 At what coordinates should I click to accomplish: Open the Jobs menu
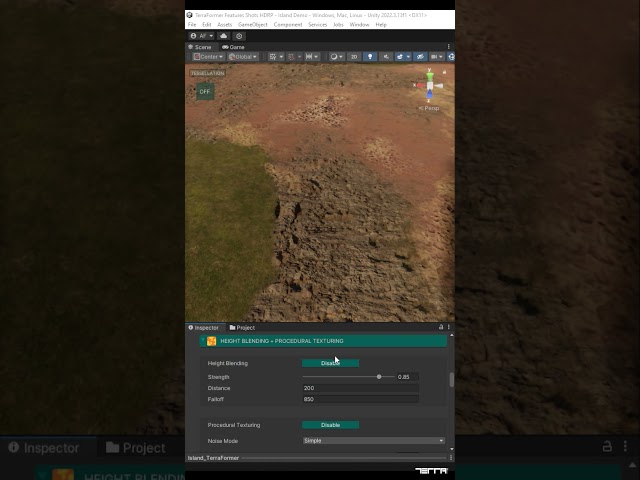click(338, 24)
